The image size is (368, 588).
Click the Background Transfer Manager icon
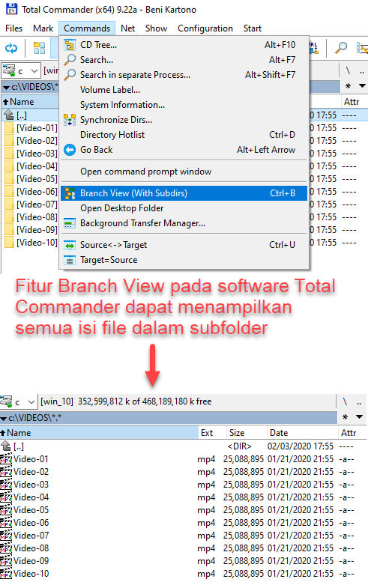click(70, 223)
